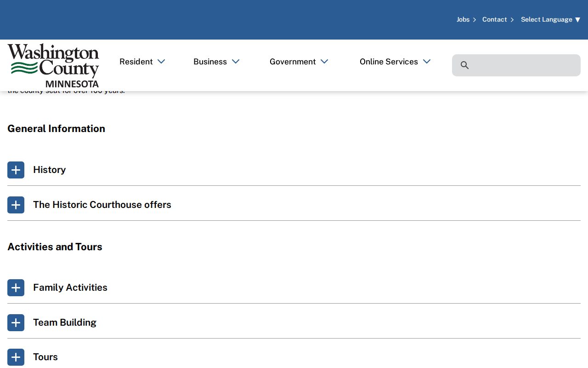Expand Team Building plus icon
Screen dimensions: 588x368
16,322
